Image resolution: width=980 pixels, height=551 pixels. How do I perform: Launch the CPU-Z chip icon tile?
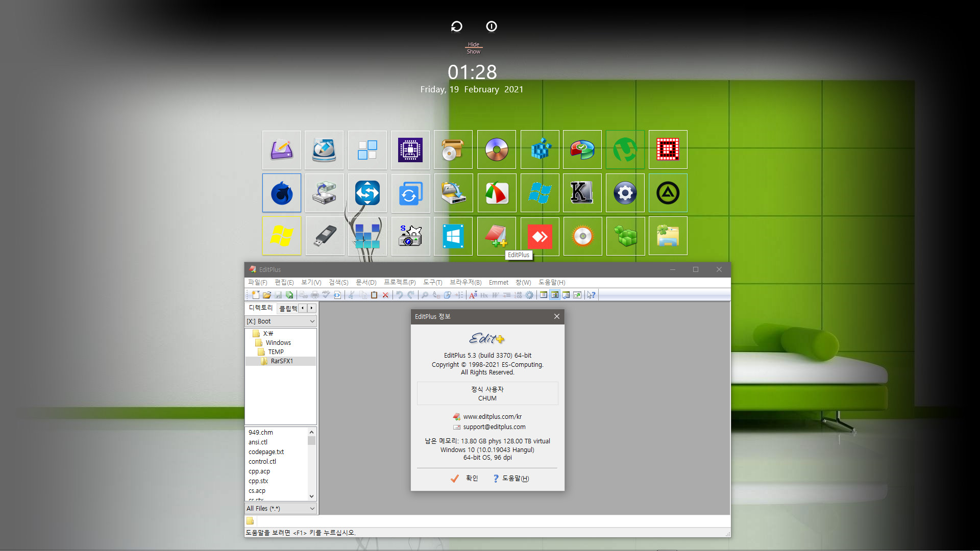pos(410,150)
